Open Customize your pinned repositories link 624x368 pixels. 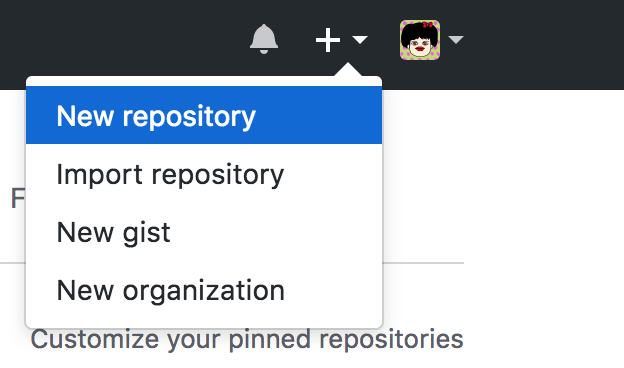click(x=247, y=339)
